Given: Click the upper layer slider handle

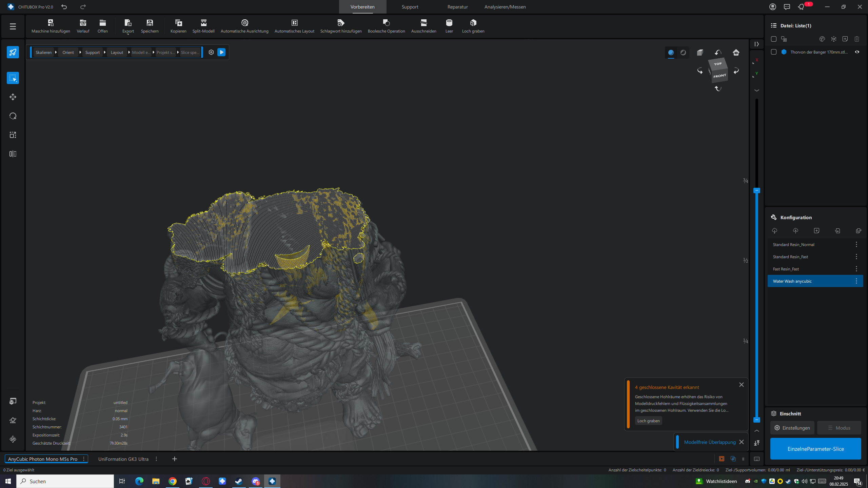Looking at the screenshot, I should pos(756,190).
